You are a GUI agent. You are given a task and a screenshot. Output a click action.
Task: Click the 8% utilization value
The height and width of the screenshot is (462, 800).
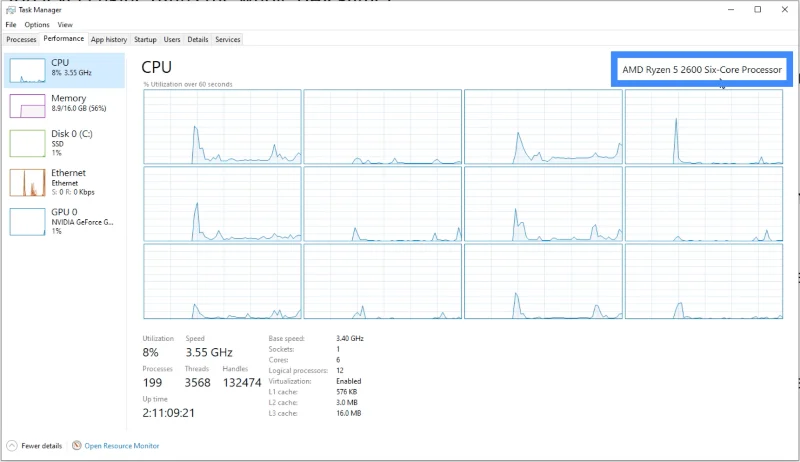tap(151, 352)
